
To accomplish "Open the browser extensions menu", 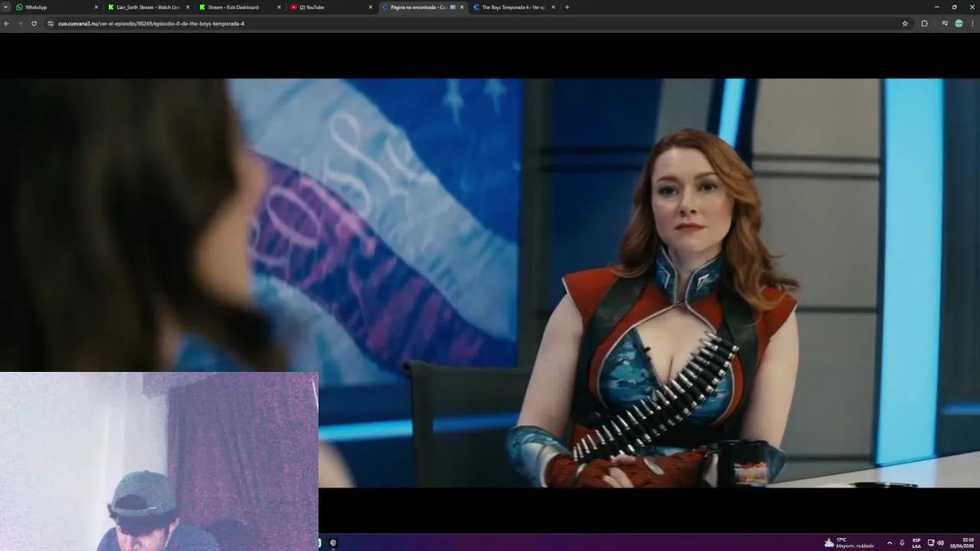I will pyautogui.click(x=924, y=24).
